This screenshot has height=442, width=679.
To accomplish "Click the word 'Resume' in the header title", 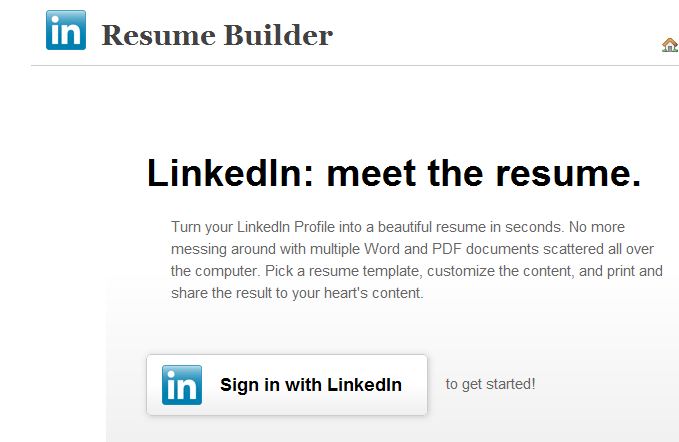I will [158, 35].
